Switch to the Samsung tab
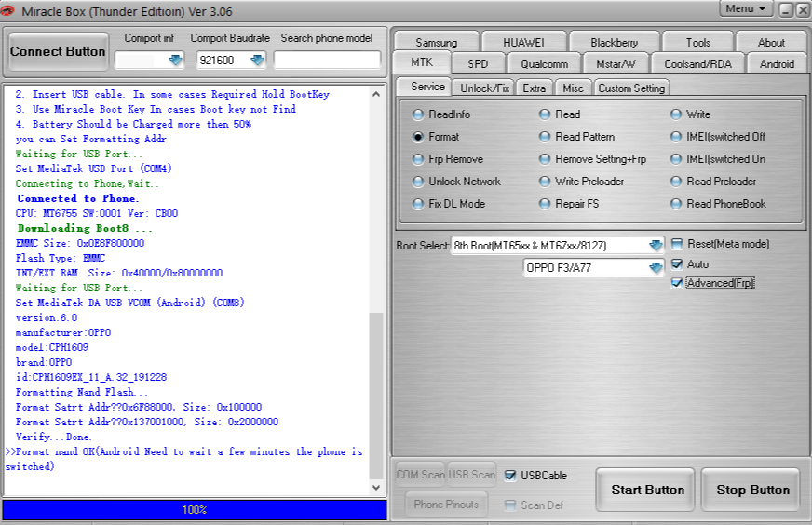This screenshot has width=812, height=525. point(436,43)
